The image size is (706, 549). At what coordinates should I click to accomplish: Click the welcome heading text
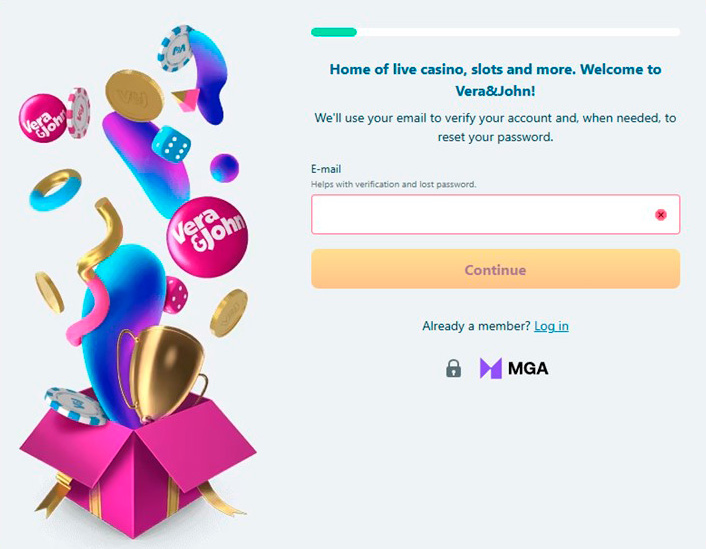click(x=495, y=80)
